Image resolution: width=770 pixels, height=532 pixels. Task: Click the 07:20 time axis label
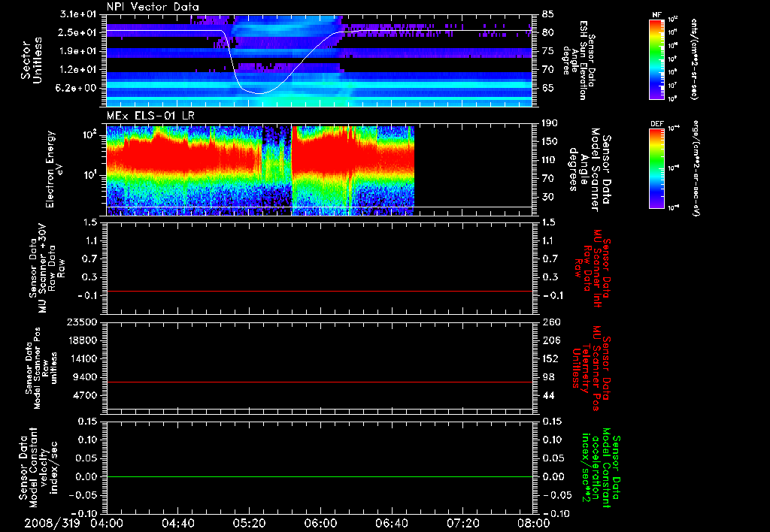(x=463, y=523)
